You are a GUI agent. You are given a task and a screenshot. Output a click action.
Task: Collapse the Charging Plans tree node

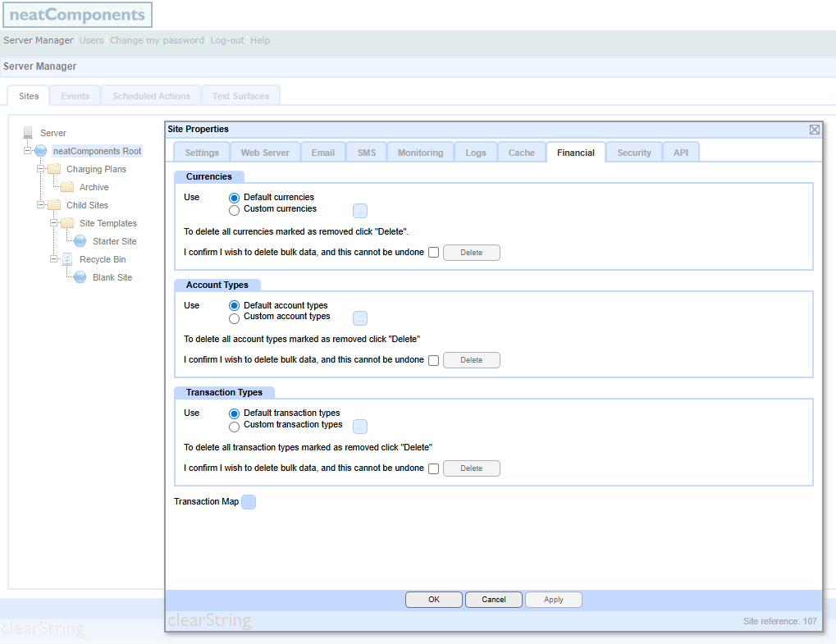pyautogui.click(x=40, y=169)
